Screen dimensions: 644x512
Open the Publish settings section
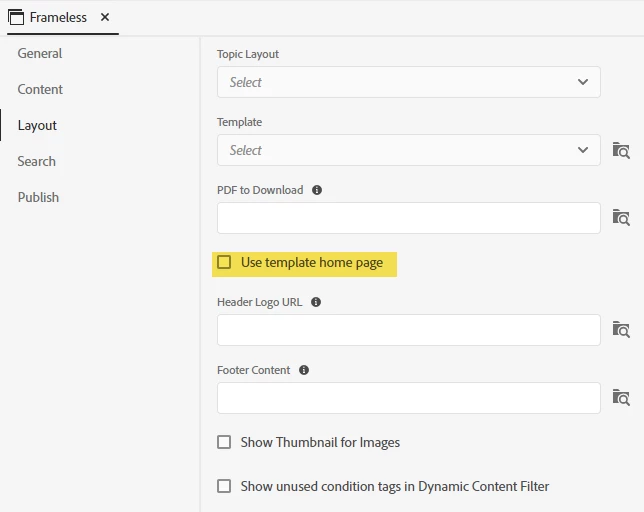(x=38, y=197)
